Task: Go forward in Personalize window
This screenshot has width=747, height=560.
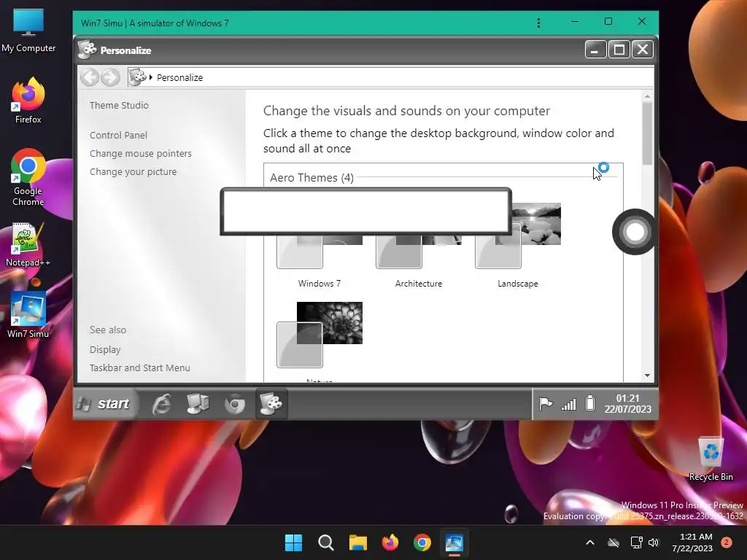Action: point(111,77)
